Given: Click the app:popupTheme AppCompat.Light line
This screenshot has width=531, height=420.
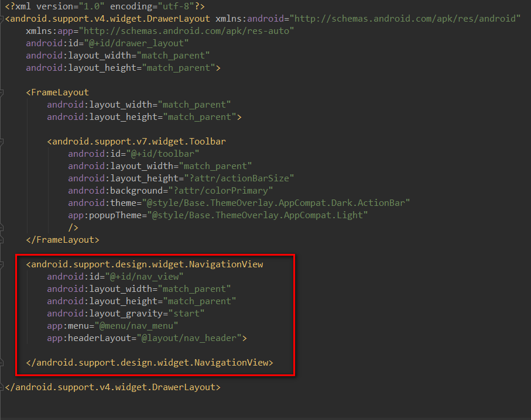Looking at the screenshot, I should pos(218,215).
